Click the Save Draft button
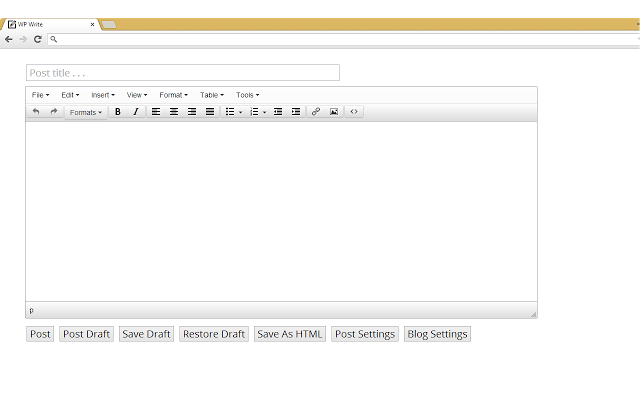 (146, 334)
